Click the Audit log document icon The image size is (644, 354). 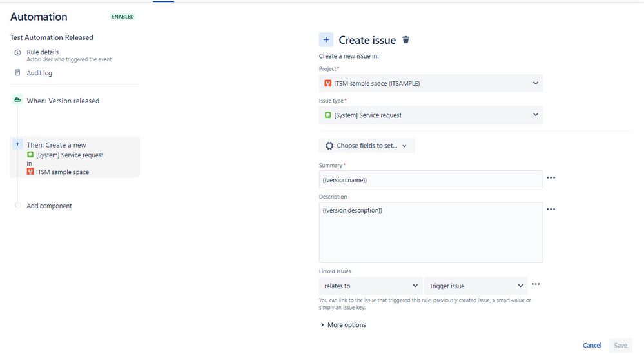pos(17,73)
